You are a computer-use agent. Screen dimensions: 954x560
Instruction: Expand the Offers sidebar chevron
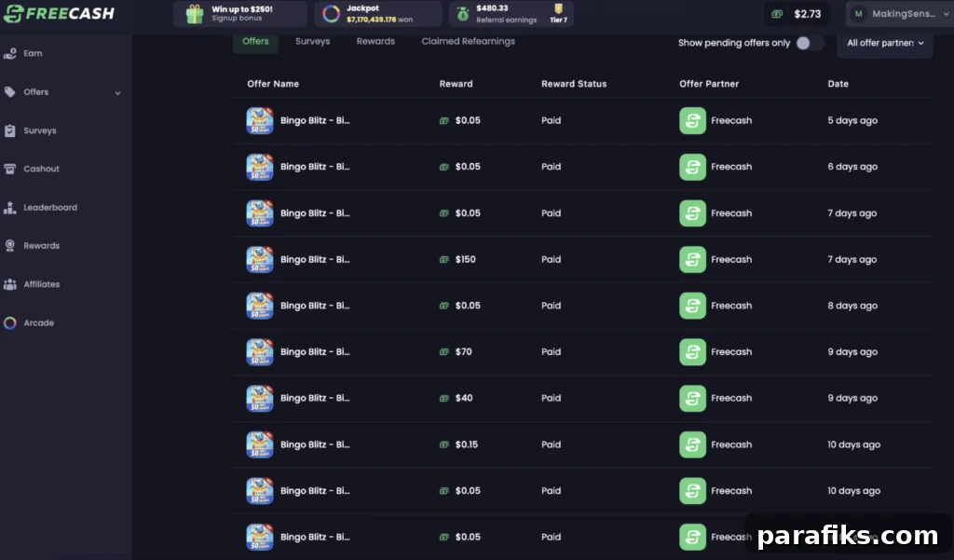click(117, 92)
